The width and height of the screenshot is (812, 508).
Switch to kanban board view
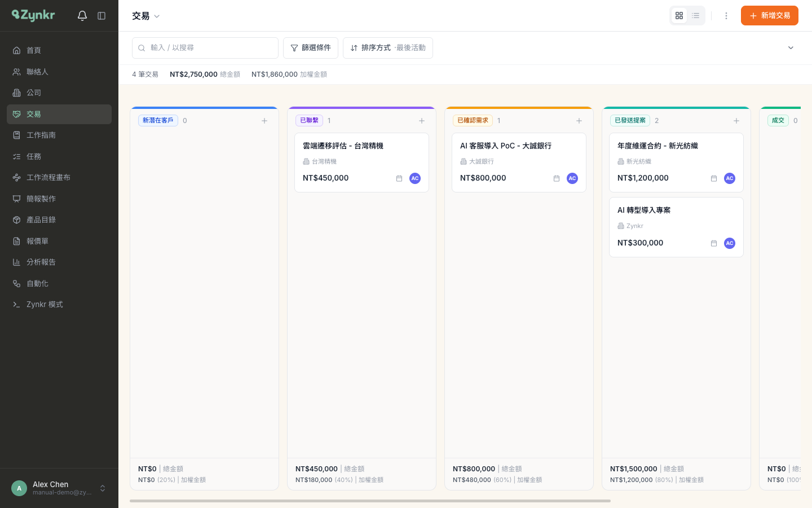click(x=679, y=16)
